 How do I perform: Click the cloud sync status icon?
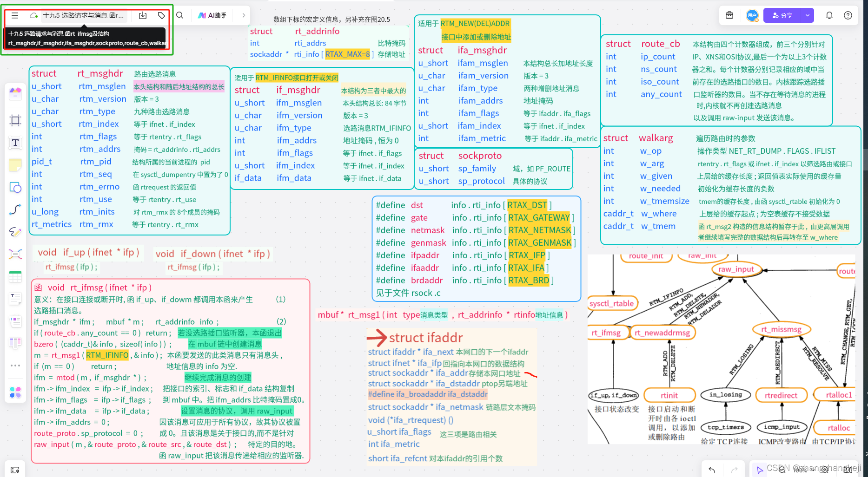pos(33,15)
